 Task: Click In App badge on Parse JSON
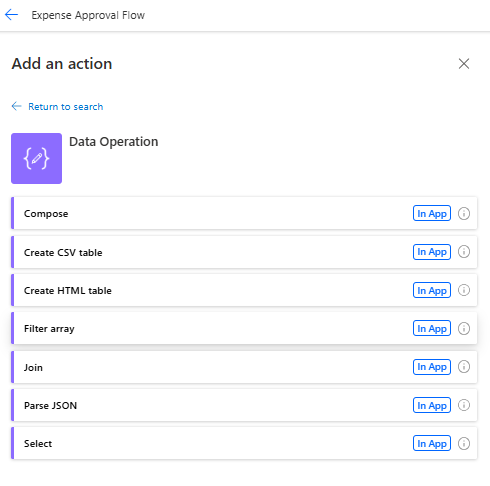432,405
